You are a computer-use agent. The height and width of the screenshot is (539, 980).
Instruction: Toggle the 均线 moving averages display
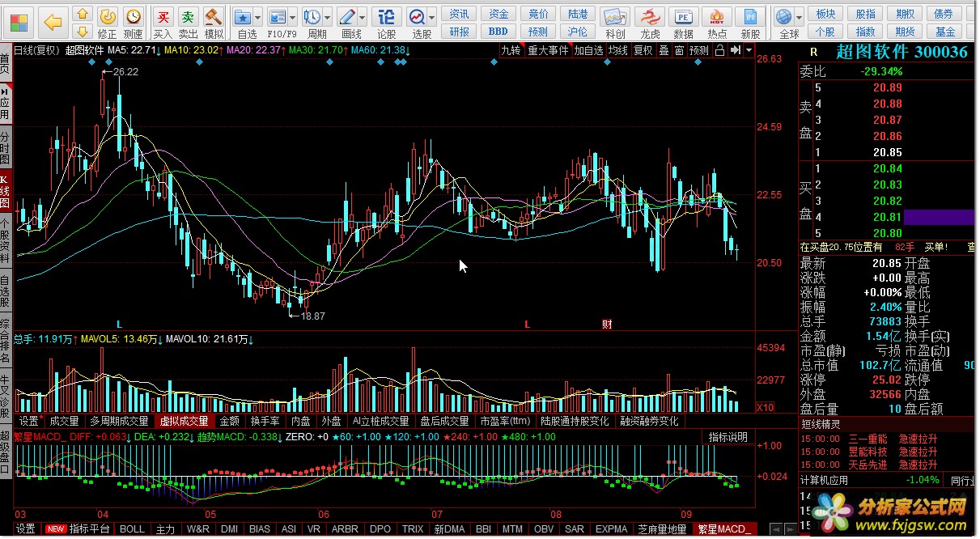point(618,50)
